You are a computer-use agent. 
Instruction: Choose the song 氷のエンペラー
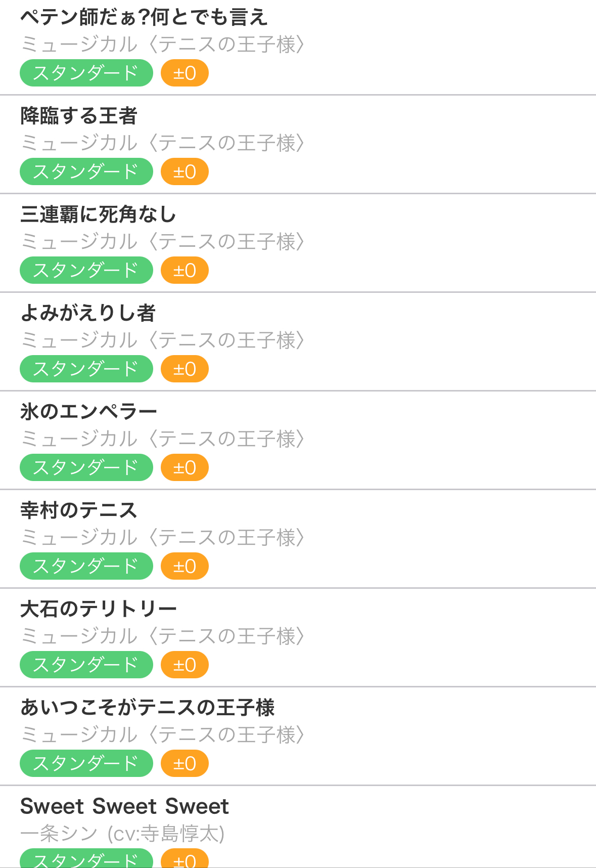point(89,412)
